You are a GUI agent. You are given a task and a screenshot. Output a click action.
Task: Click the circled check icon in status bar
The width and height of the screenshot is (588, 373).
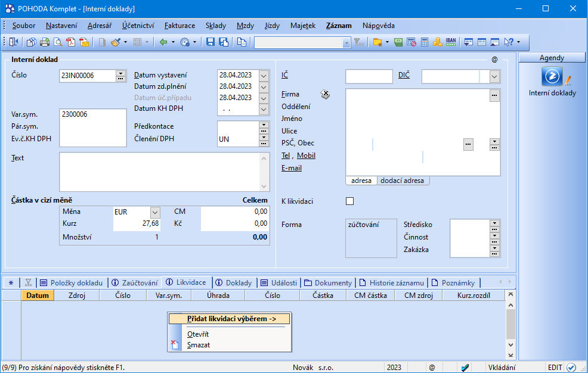571,368
